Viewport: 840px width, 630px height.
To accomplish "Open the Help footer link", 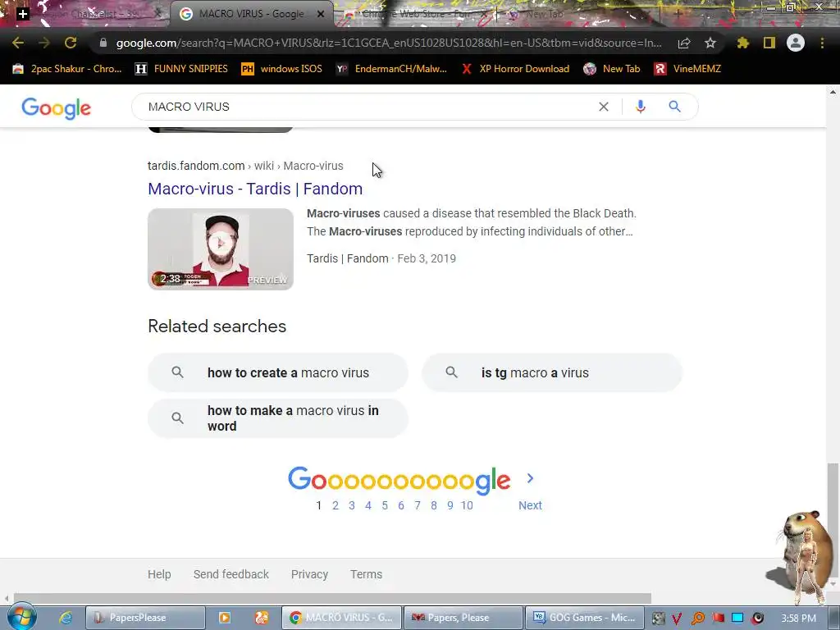I will [159, 574].
